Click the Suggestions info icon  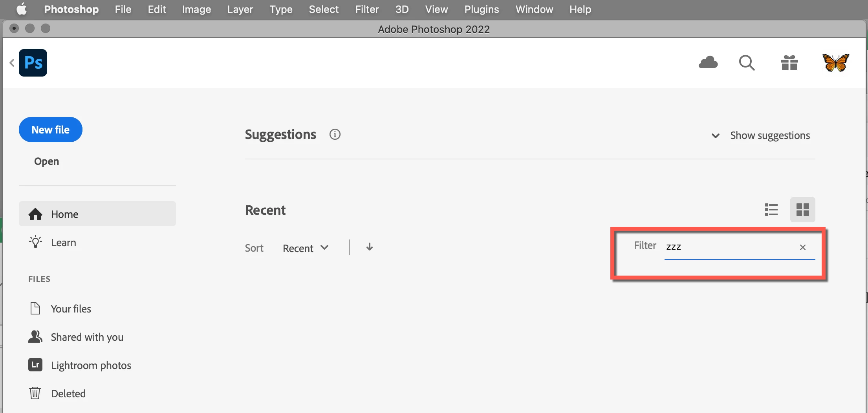[335, 134]
